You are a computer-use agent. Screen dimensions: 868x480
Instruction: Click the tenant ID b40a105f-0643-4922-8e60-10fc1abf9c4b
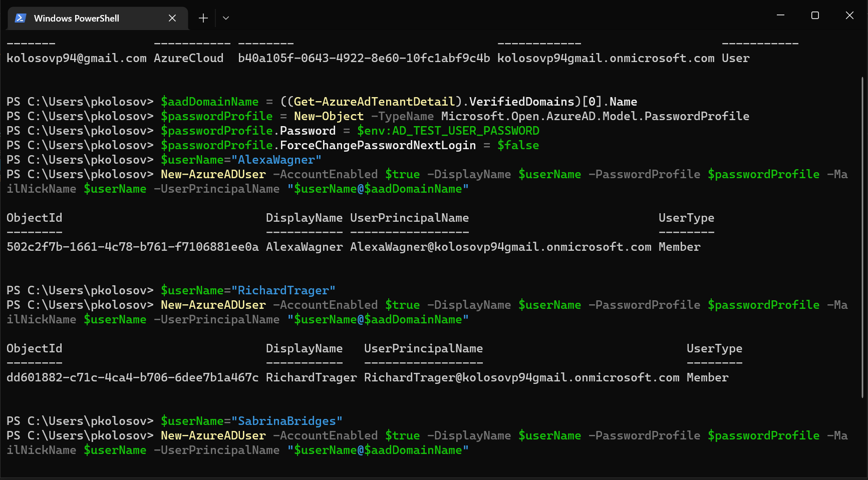[x=364, y=58]
